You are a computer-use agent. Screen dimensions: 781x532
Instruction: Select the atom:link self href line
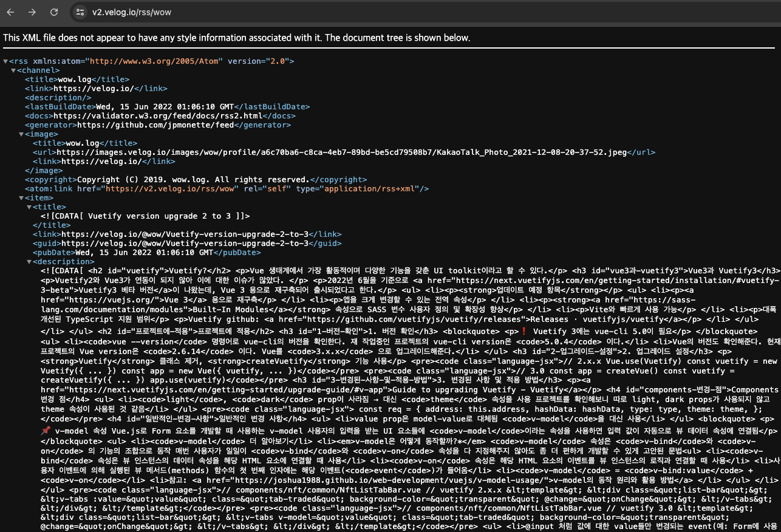click(227, 189)
